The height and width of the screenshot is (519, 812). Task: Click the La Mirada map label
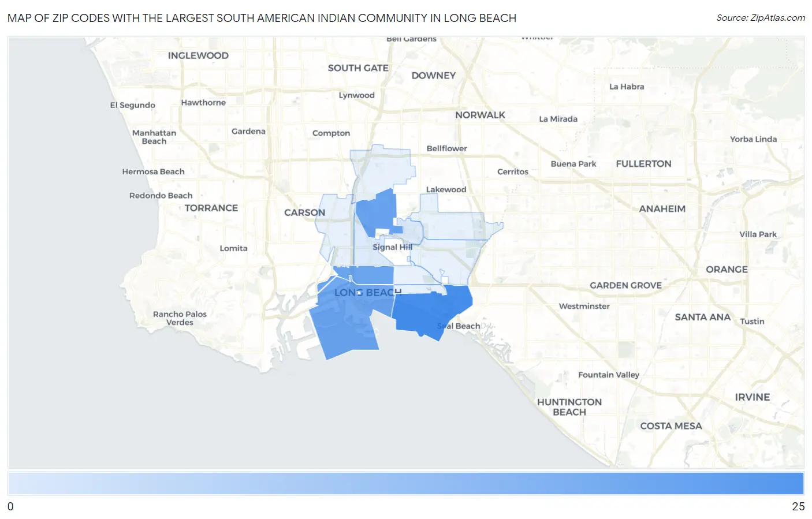(558, 119)
